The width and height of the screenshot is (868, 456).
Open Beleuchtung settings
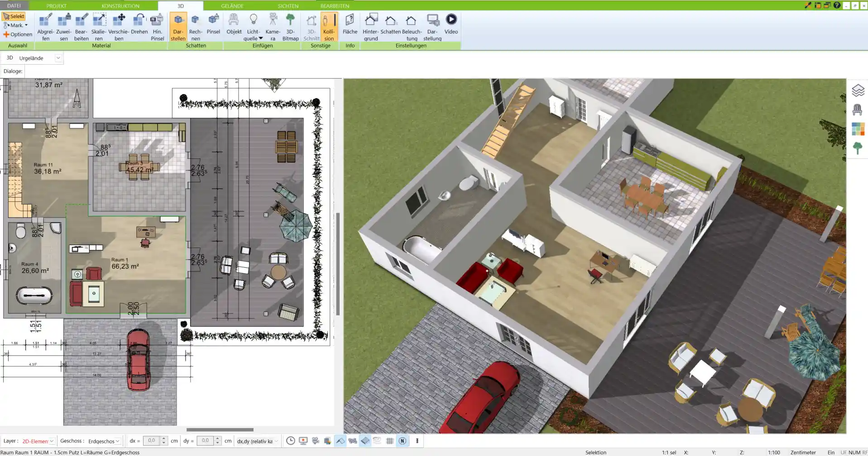pyautogui.click(x=412, y=27)
